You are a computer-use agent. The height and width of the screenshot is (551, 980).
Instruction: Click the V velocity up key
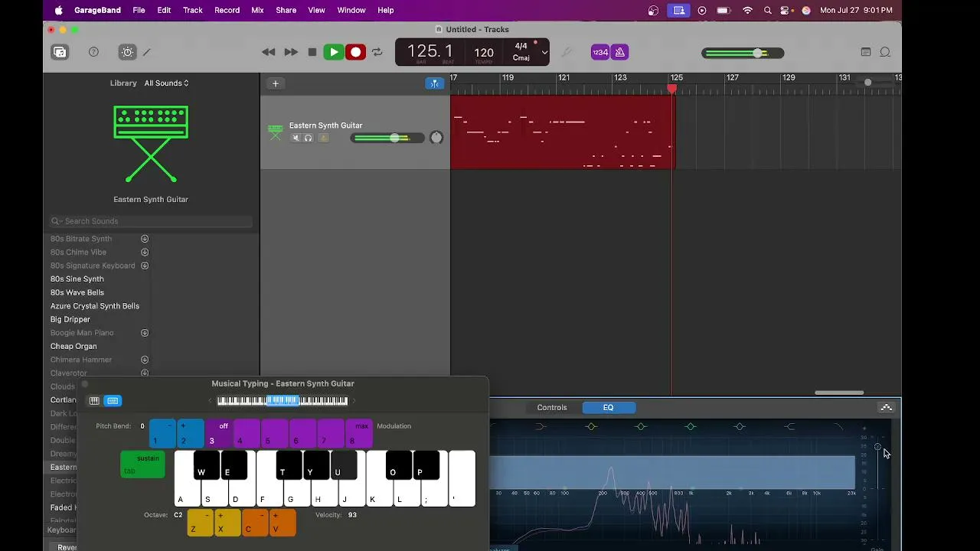[283, 523]
